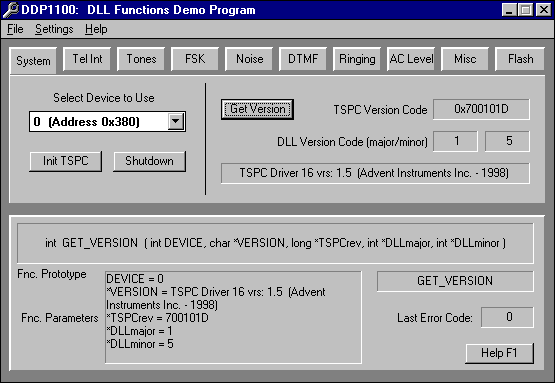This screenshot has height=383, width=555.
Task: Minimize the DDP1100 window
Action: (x=509, y=10)
